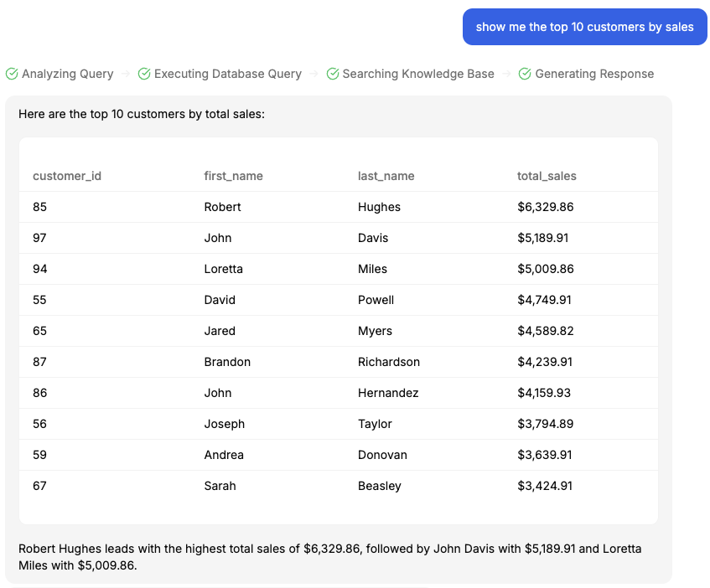Select the Analyzing Query step label

coord(68,74)
